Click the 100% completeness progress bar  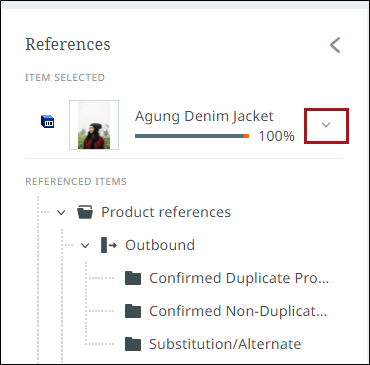(192, 136)
